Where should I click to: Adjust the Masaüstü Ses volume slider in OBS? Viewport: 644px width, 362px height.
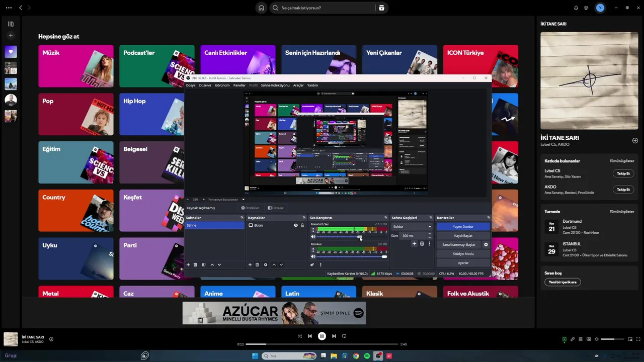pos(352,236)
